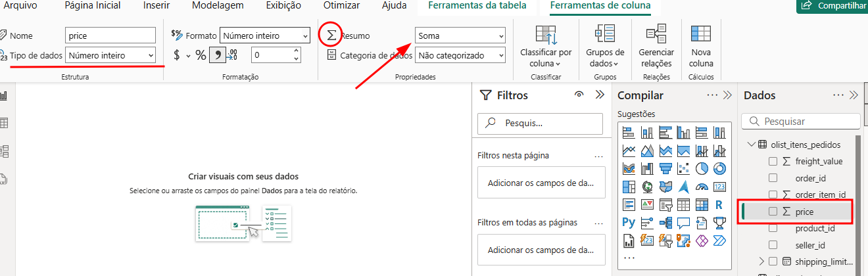Screen dimensions: 868x276
Task: Select the stacked column chart visual
Action: pos(646,132)
